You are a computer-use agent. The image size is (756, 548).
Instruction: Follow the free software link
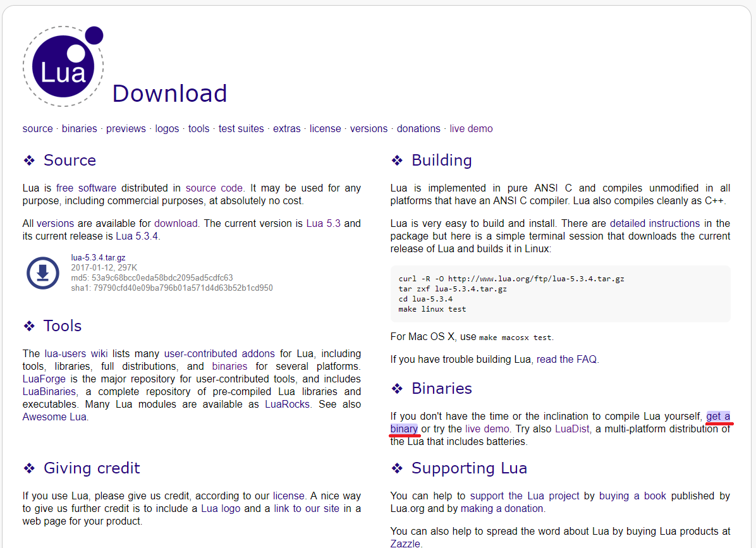(87, 188)
